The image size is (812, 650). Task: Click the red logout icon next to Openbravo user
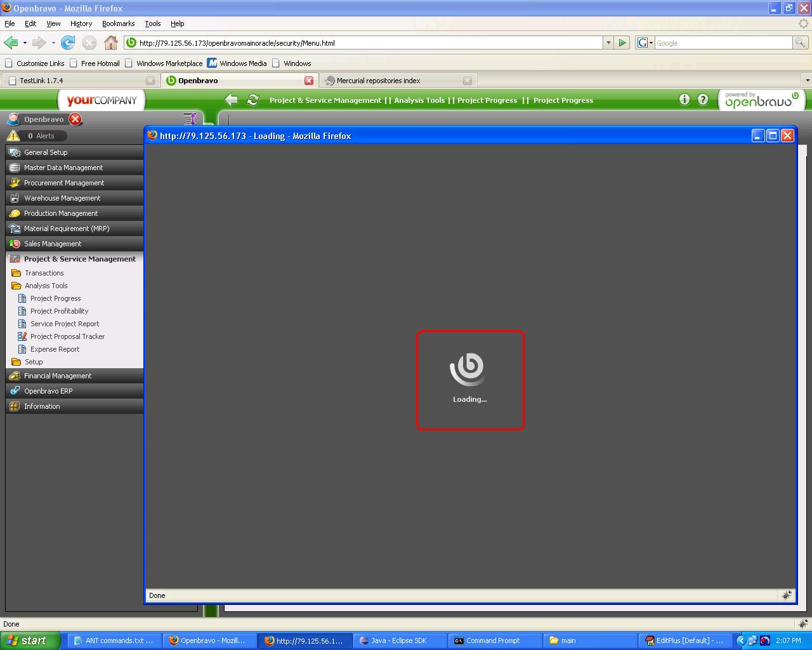(x=75, y=119)
